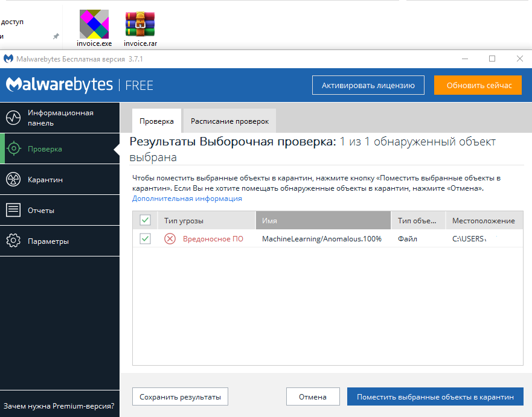Select the invoice.rar archive icon

139,24
